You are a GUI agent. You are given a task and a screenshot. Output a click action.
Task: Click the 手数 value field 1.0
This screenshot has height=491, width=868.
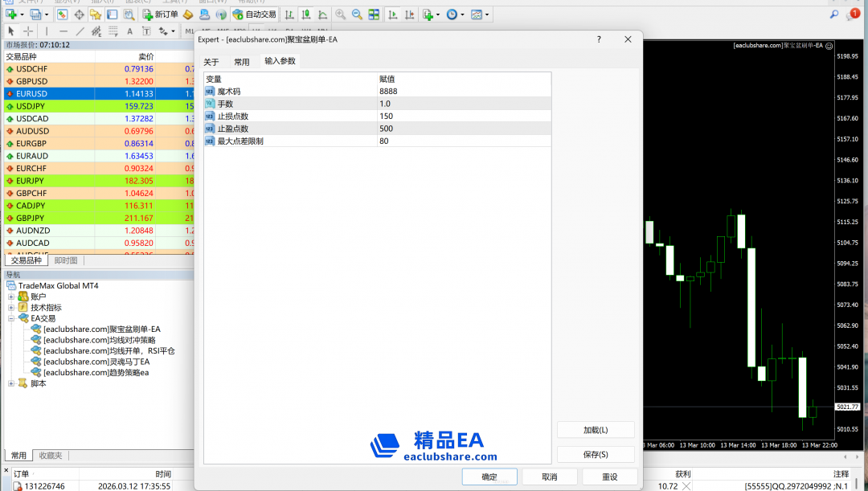pos(463,104)
